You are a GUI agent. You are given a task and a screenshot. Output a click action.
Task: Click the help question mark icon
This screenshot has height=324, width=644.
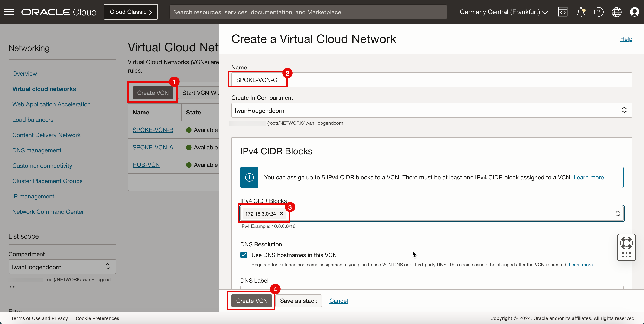click(x=598, y=12)
